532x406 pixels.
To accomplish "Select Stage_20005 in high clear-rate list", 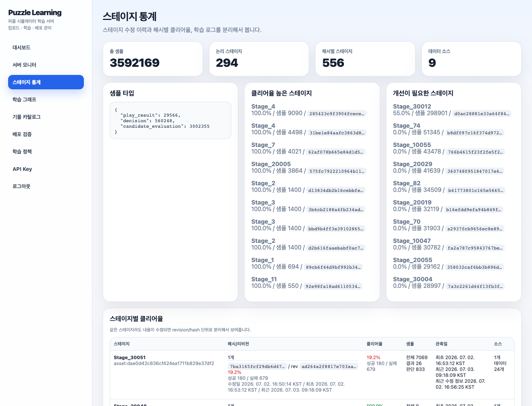I will pyautogui.click(x=271, y=164).
